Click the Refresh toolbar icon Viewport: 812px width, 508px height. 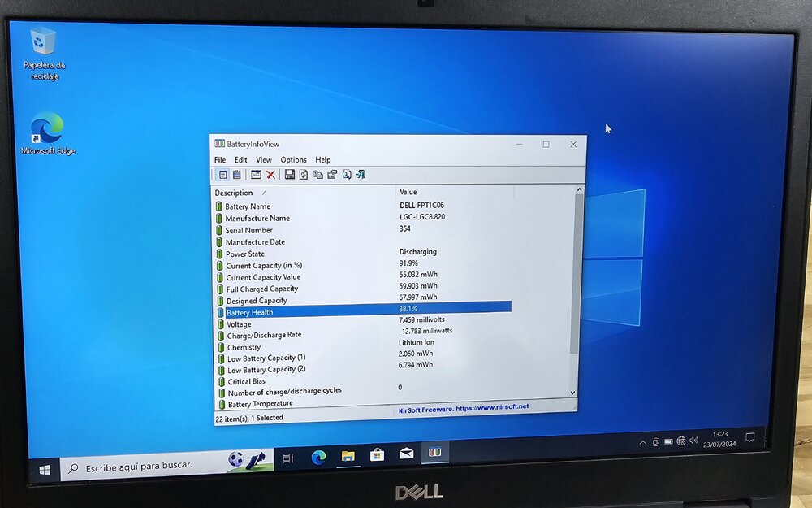coord(304,175)
